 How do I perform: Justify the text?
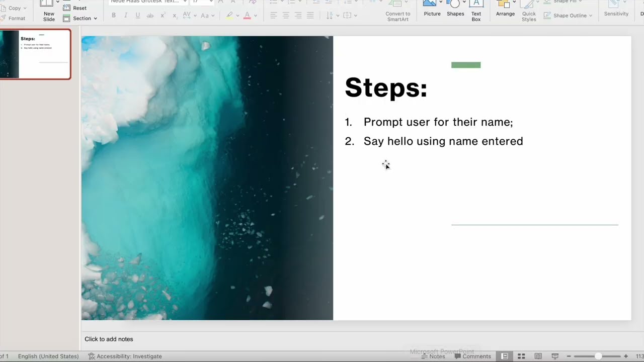click(x=310, y=16)
